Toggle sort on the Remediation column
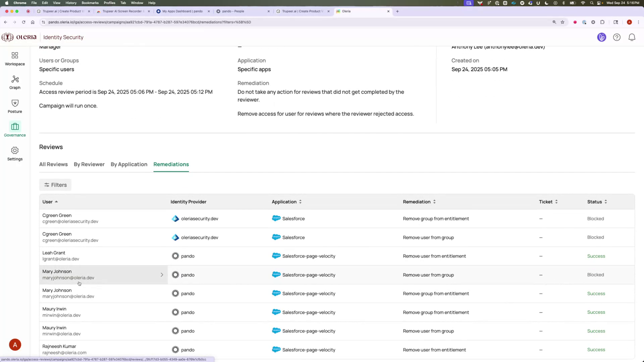The height and width of the screenshot is (362, 644). 434,201
